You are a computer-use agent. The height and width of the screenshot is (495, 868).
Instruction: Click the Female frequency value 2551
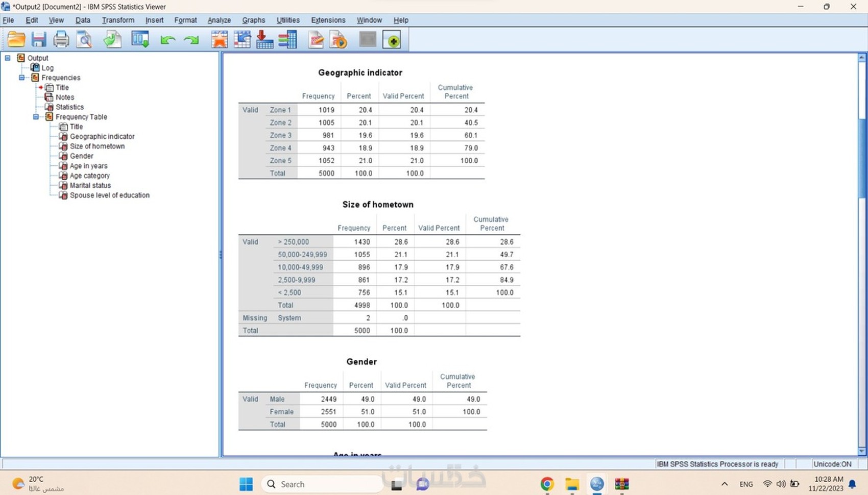(x=328, y=412)
